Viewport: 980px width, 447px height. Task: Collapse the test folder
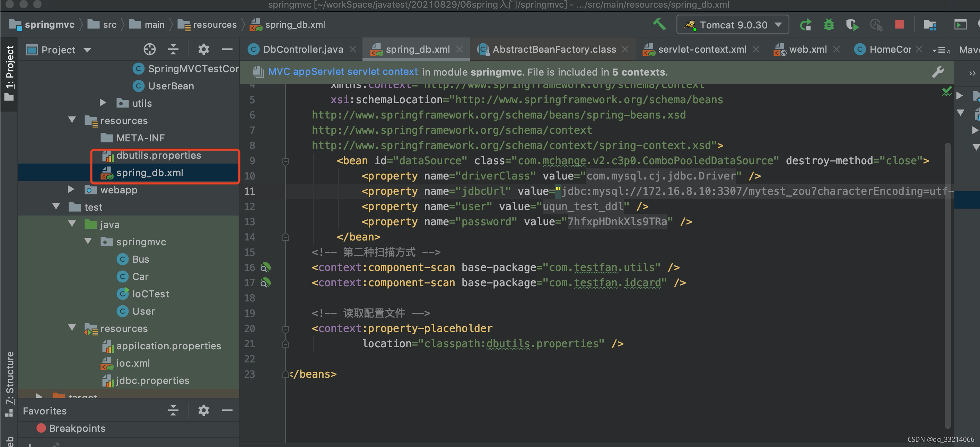coord(56,207)
